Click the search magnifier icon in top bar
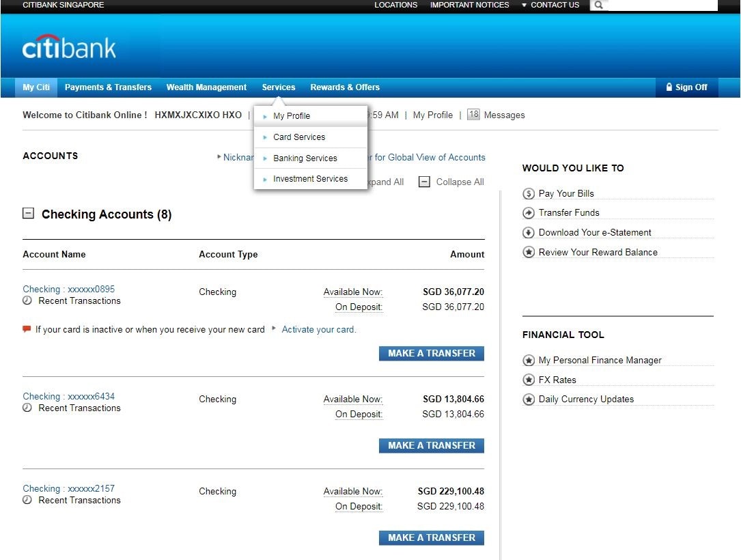The image size is (741, 560). [598, 5]
